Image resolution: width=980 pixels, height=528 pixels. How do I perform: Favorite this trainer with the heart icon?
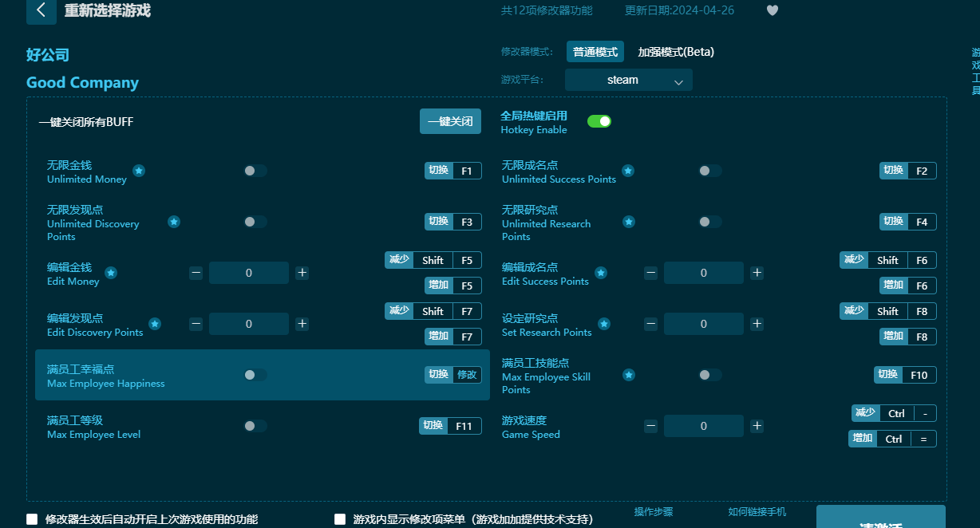[x=772, y=10]
